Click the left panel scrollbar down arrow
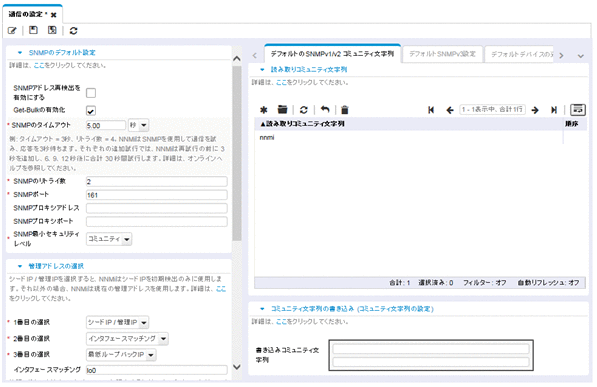The image size is (597, 387). (x=237, y=367)
